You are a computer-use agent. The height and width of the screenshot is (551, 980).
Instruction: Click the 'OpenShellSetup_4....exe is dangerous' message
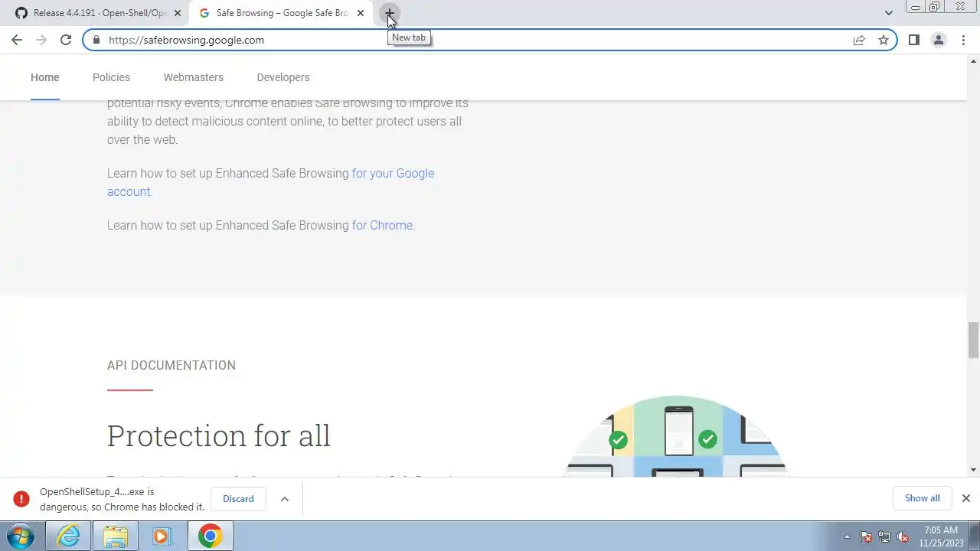[x=122, y=499]
